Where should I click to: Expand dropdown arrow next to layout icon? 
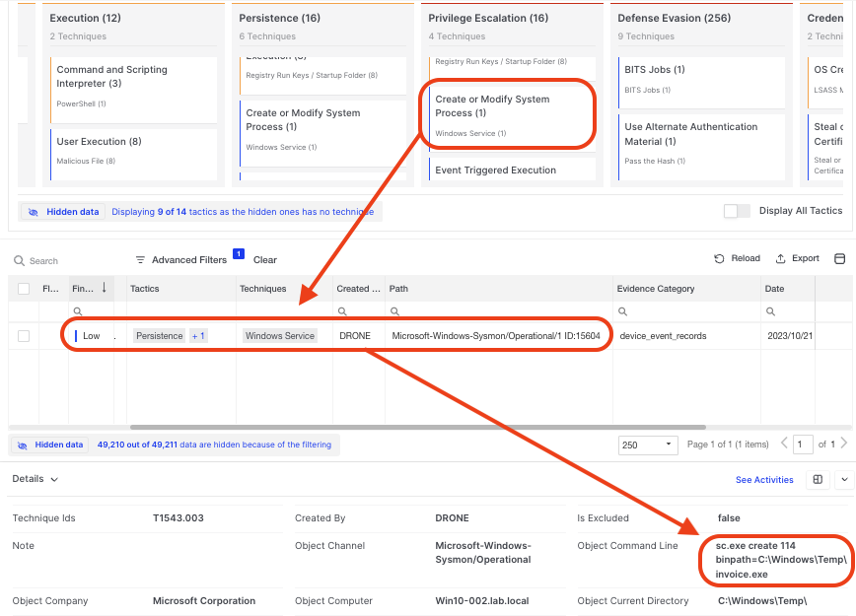(845, 480)
